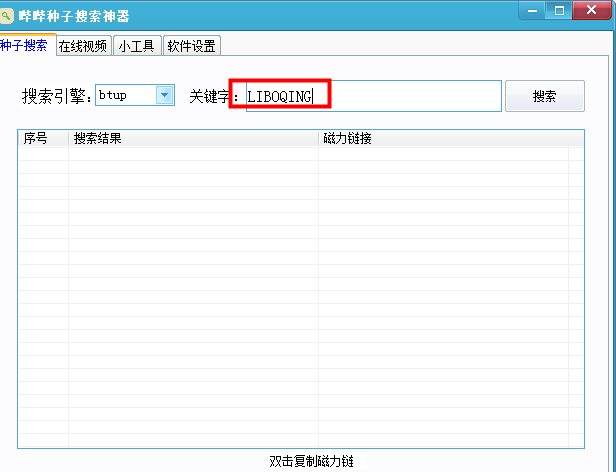This screenshot has width=616, height=472.
Task: Click the app logo icon in title bar
Action: tap(6, 16)
